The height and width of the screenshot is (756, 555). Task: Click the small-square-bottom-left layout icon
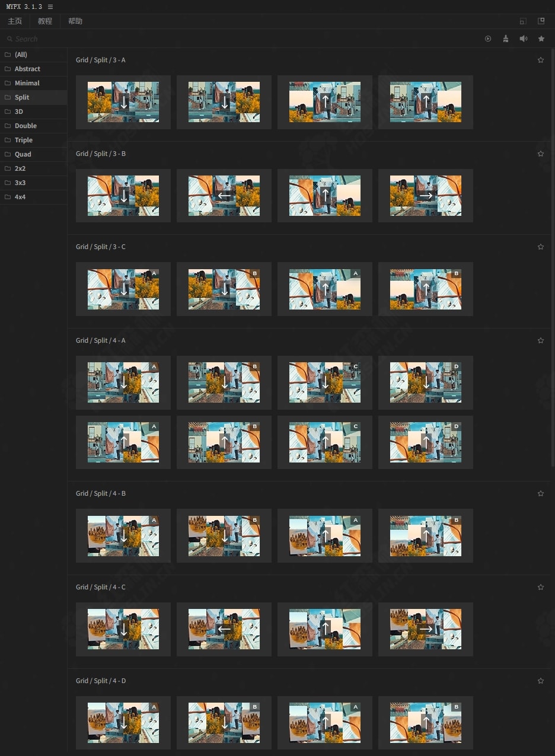(x=523, y=21)
